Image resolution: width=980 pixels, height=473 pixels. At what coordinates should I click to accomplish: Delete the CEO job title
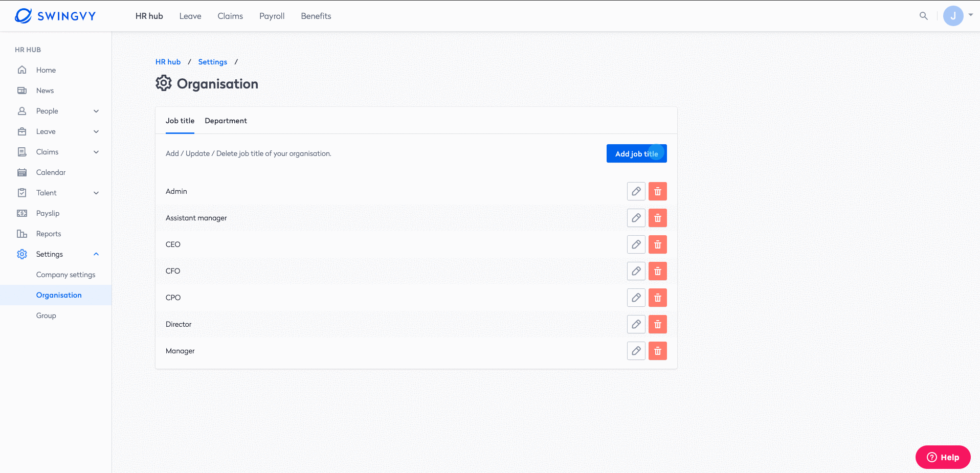coord(657,244)
